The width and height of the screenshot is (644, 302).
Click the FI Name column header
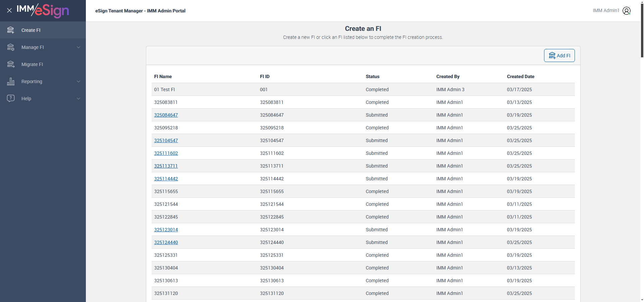click(x=163, y=76)
